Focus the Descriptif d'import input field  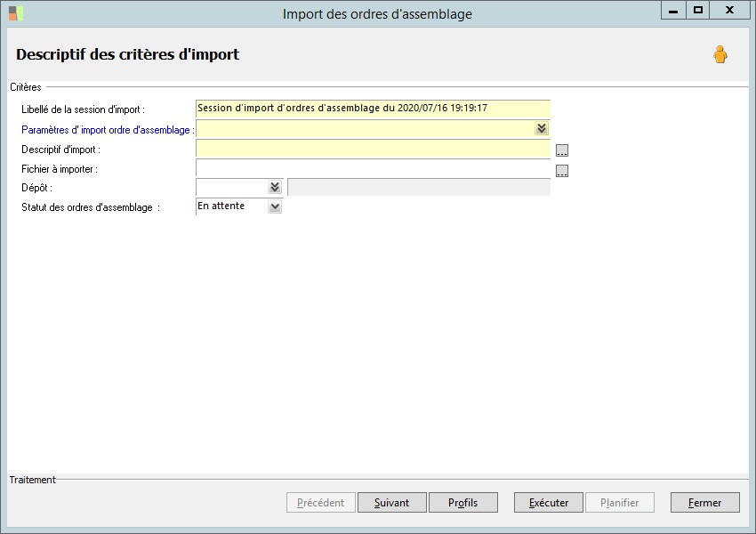click(x=373, y=149)
